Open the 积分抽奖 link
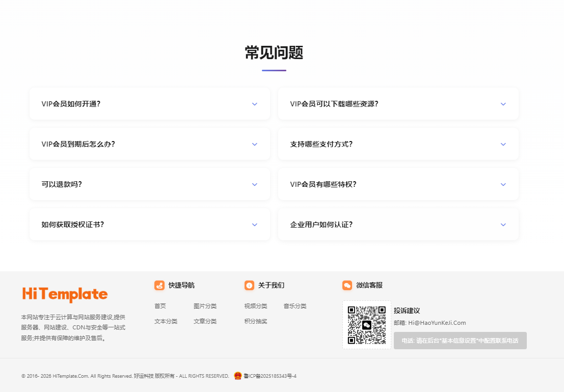 tap(255, 321)
